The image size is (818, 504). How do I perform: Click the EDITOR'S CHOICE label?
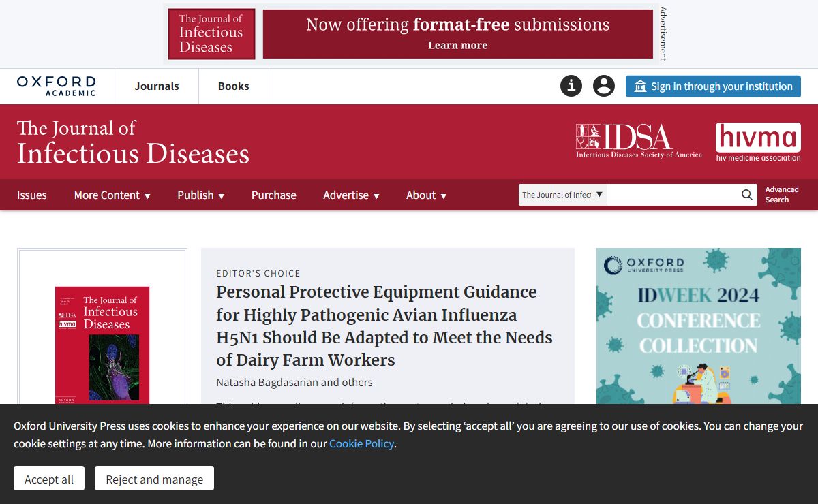[x=258, y=273]
